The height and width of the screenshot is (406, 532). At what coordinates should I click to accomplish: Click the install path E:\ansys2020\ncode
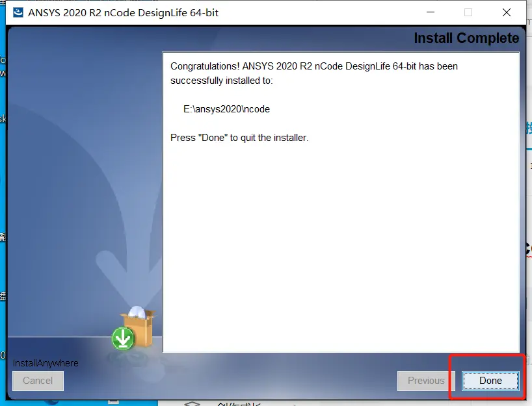tap(226, 109)
